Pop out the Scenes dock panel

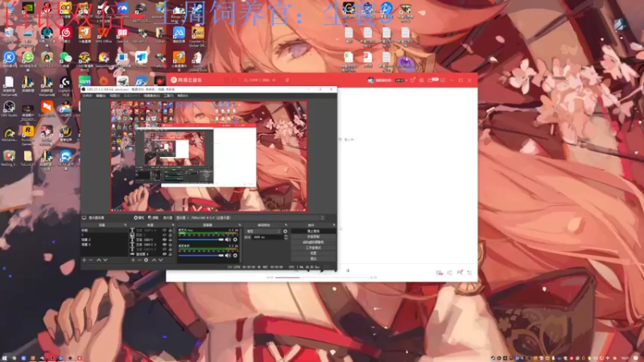[126, 225]
